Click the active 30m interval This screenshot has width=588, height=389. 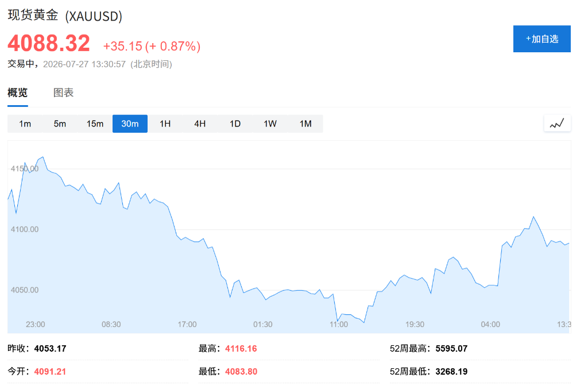[x=130, y=124]
